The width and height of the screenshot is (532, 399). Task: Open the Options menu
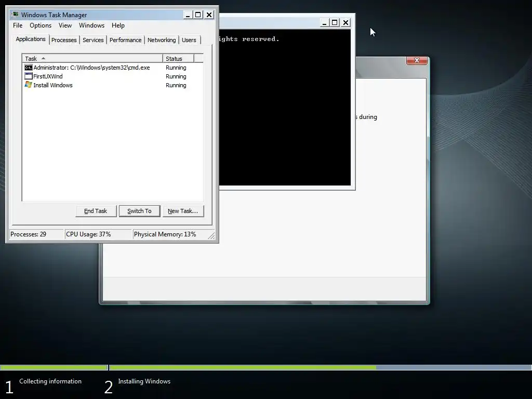[x=41, y=25]
